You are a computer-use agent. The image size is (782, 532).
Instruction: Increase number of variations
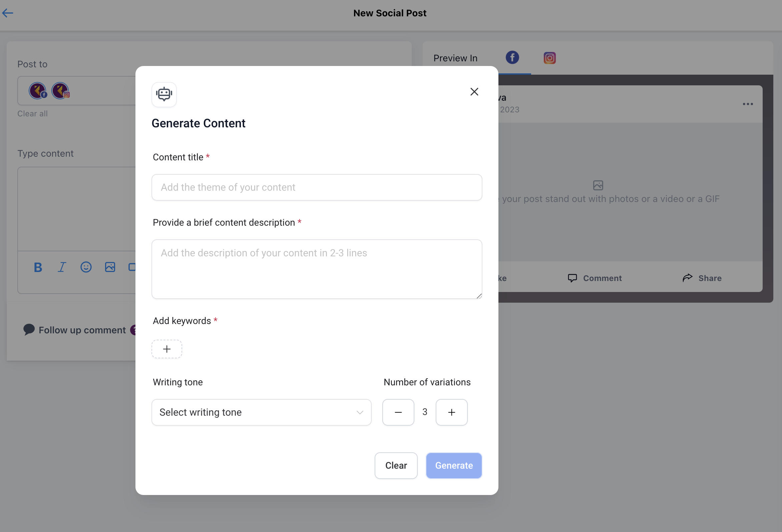click(x=452, y=412)
